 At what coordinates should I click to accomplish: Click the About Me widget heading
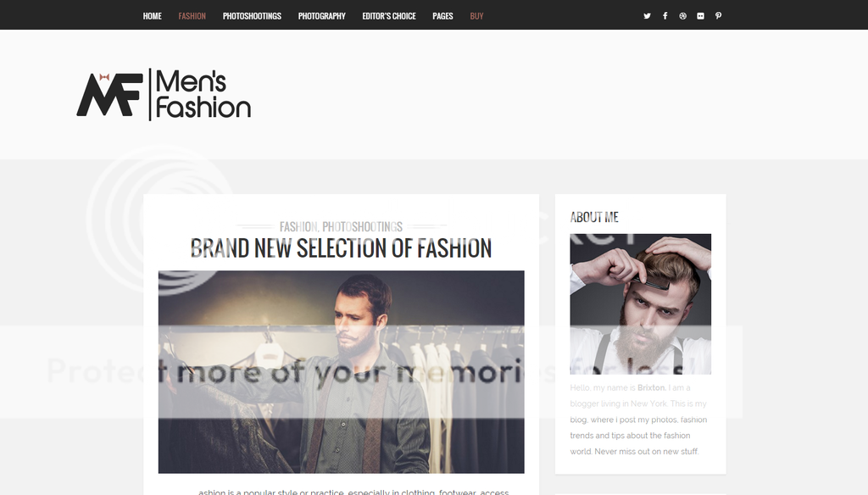594,217
